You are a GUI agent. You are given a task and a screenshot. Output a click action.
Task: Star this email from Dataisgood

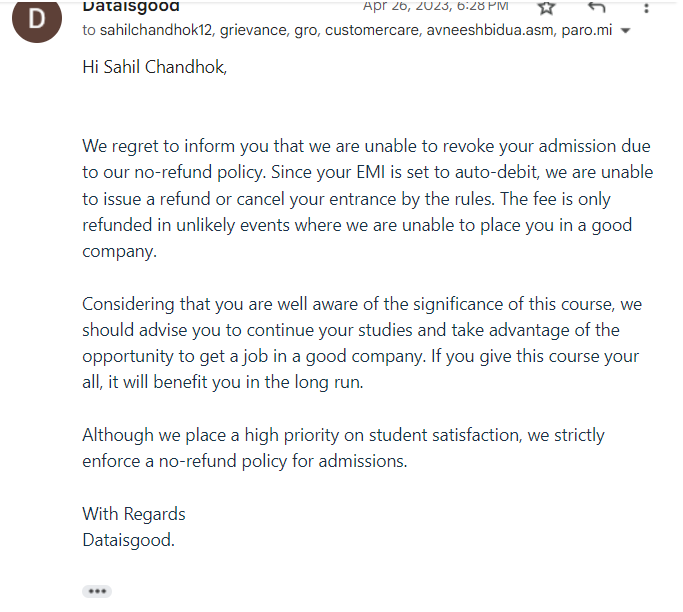tap(547, 7)
